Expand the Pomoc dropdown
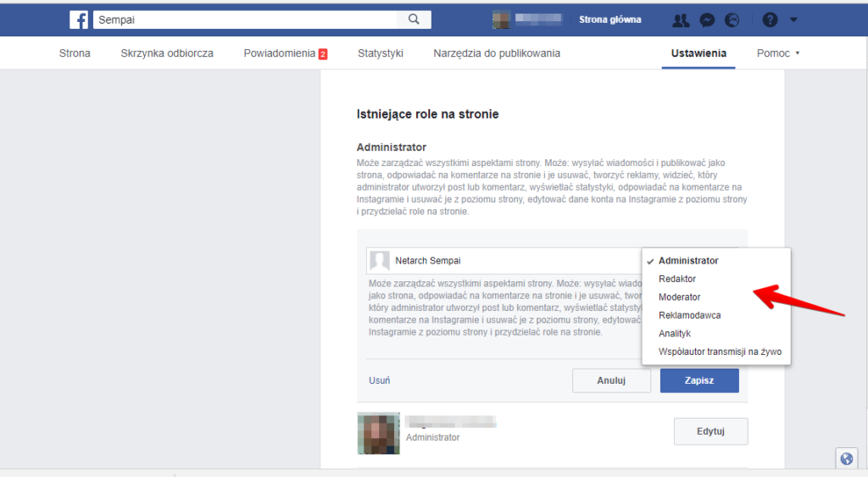 778,53
